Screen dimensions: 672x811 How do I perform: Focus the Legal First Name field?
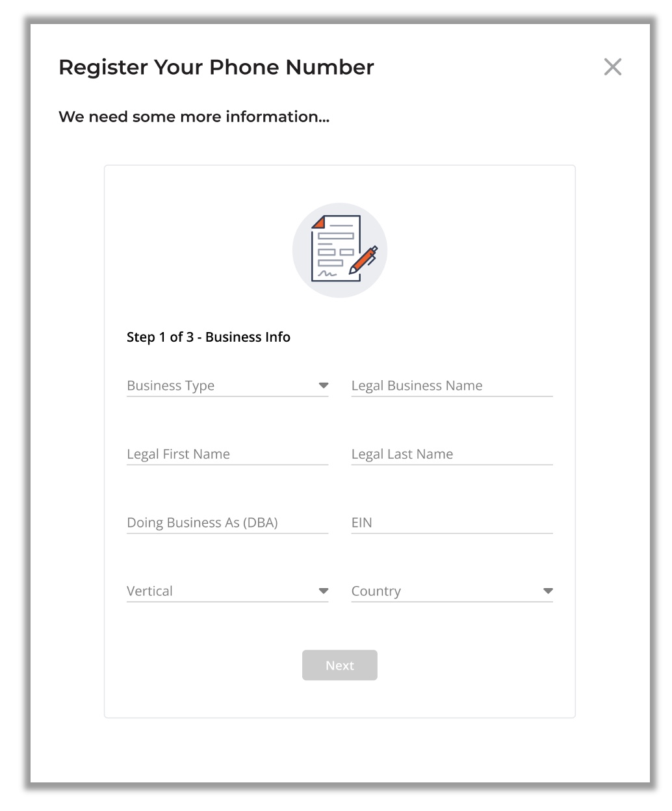pos(227,454)
